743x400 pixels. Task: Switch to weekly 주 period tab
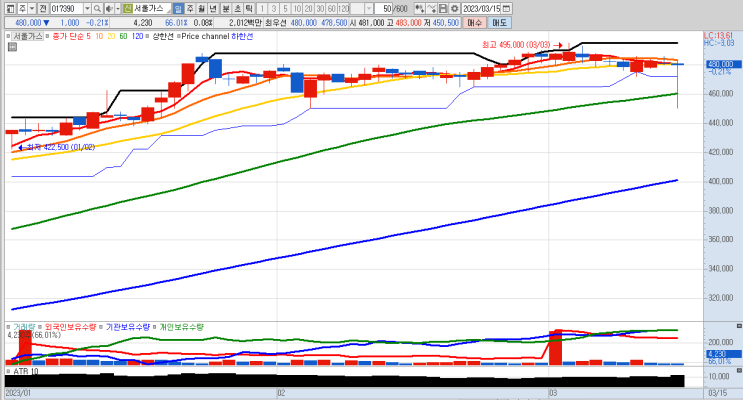coord(190,9)
